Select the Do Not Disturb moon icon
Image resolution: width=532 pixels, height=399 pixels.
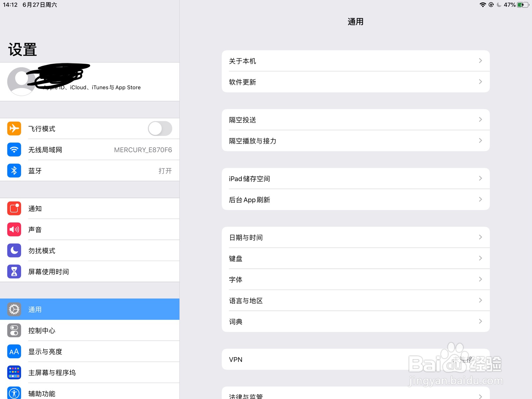click(14, 250)
